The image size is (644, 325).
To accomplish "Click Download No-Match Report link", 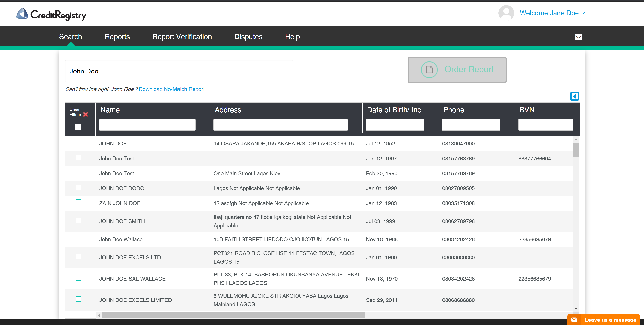I will pyautogui.click(x=172, y=89).
